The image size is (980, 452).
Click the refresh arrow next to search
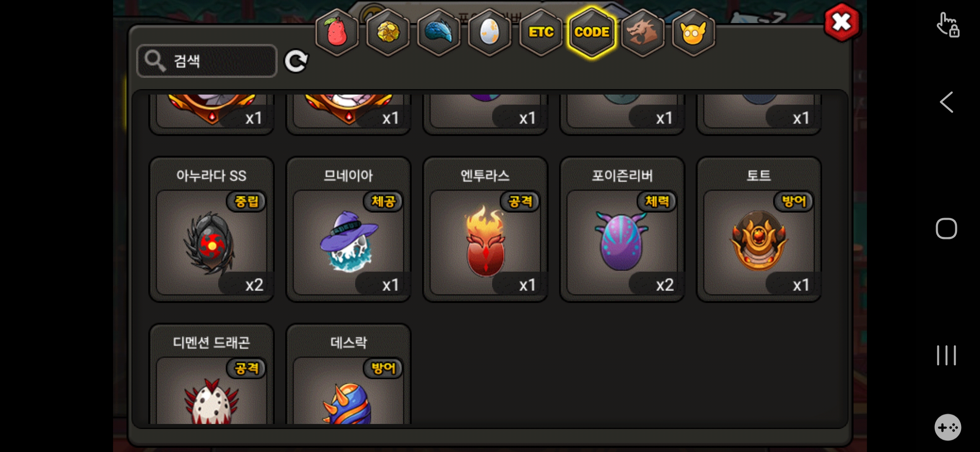coord(296,62)
